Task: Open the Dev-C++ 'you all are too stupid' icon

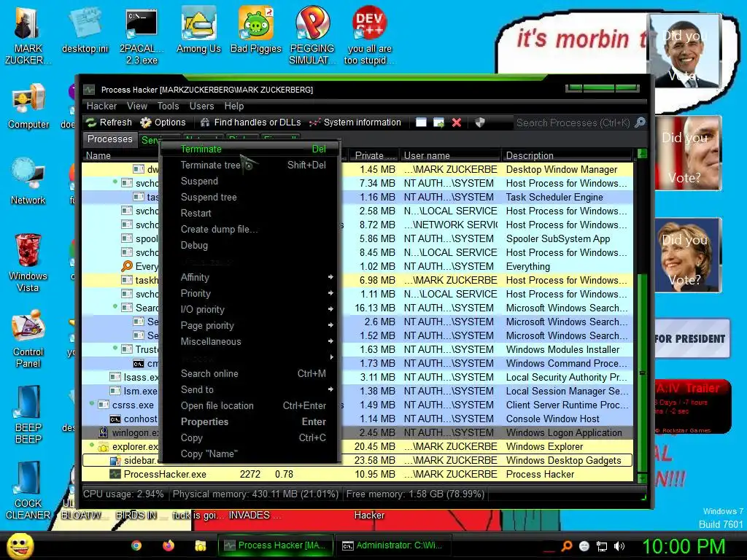Action: pos(369,36)
